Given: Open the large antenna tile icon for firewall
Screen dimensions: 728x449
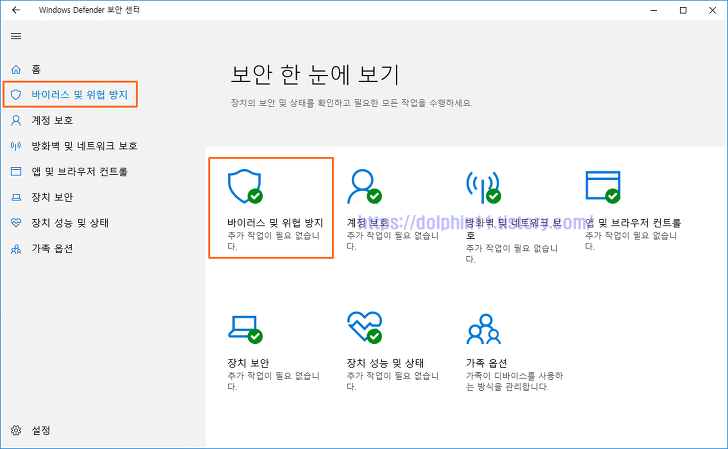Looking at the screenshot, I should (484, 188).
